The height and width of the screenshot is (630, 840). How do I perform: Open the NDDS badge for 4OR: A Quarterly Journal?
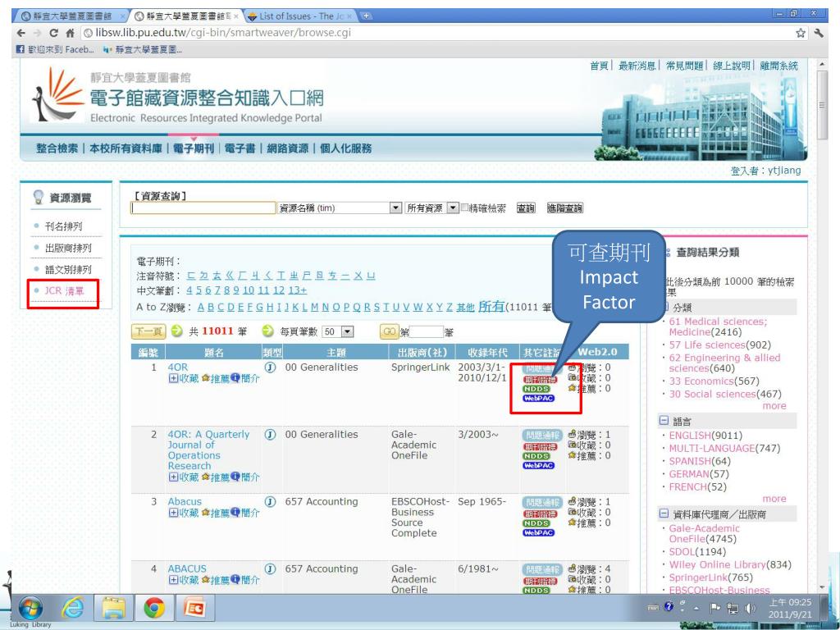[536, 456]
